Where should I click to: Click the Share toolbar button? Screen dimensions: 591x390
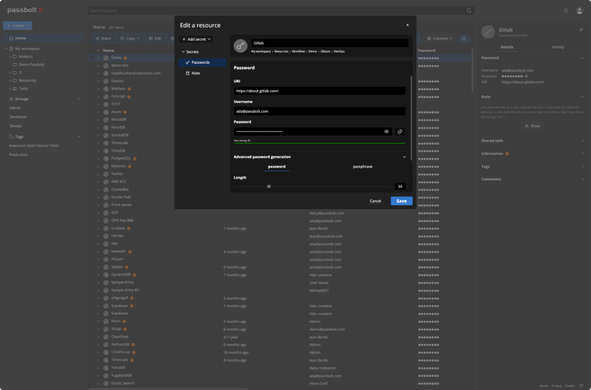coord(103,38)
